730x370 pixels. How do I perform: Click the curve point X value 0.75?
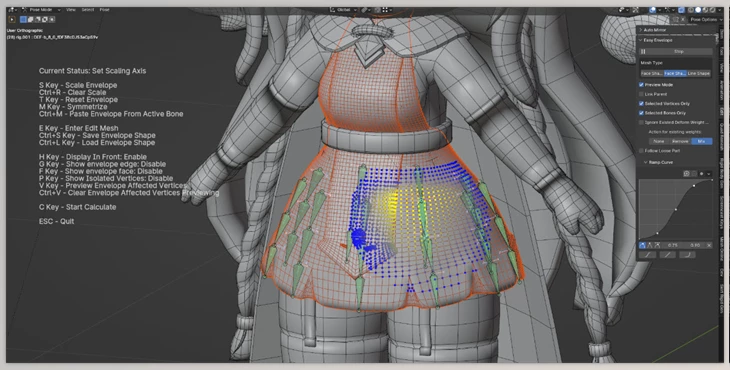[x=673, y=245]
